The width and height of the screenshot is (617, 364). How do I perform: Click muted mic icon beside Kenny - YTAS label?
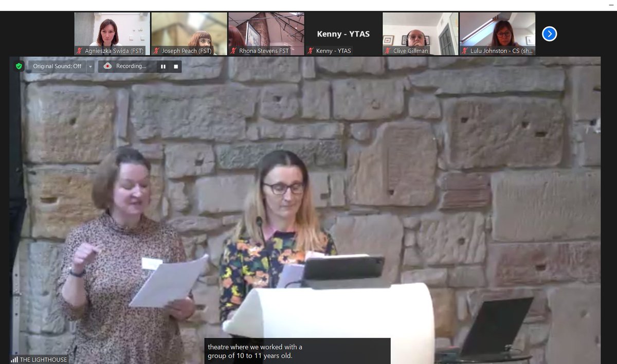pos(311,51)
